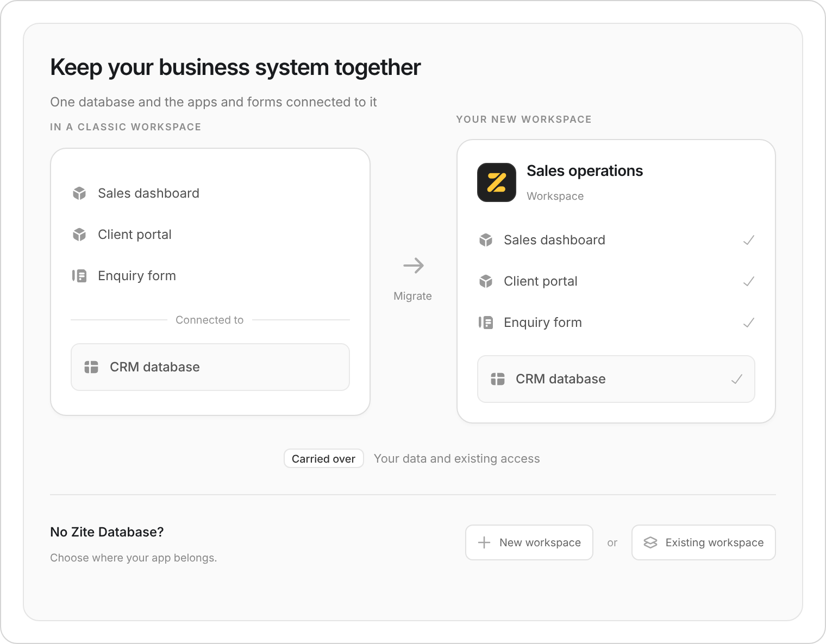Click Client portal text in new workspace

541,281
